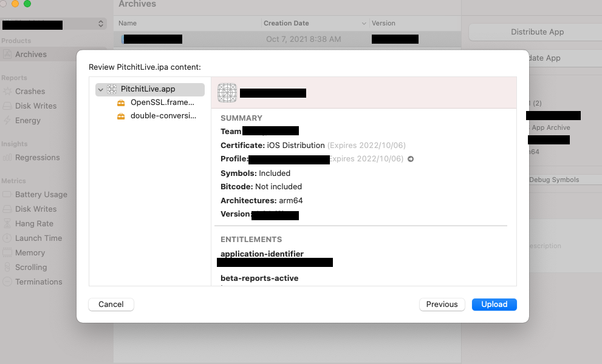
Task: Open Terminations metric in sidebar
Action: pos(38,282)
